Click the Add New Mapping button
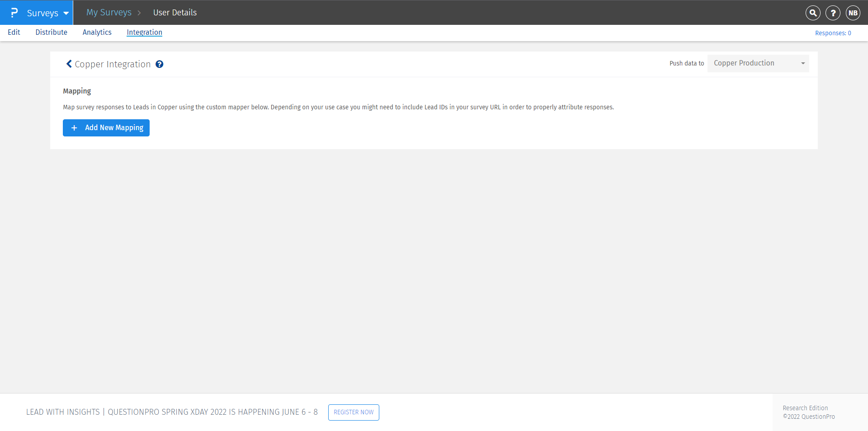The image size is (868, 431). tap(106, 128)
